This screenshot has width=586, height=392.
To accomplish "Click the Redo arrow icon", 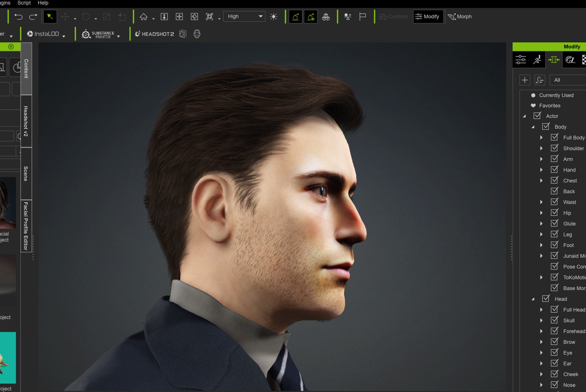I will [33, 17].
